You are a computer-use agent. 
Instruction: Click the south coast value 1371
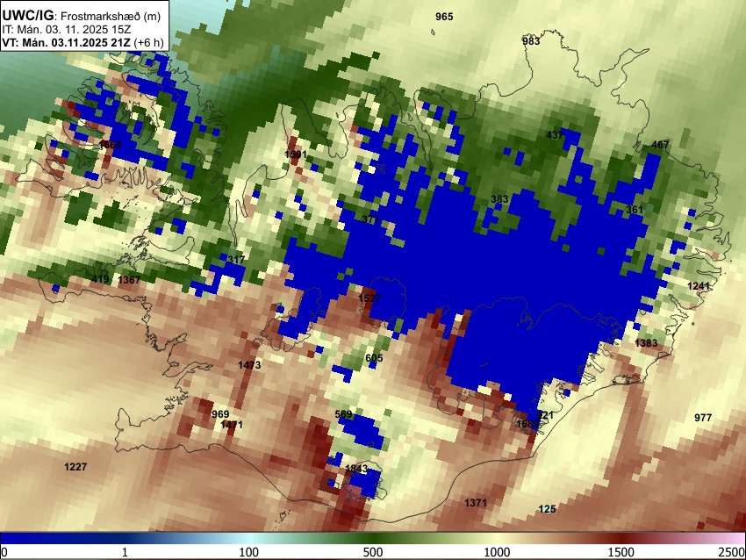pyautogui.click(x=476, y=503)
